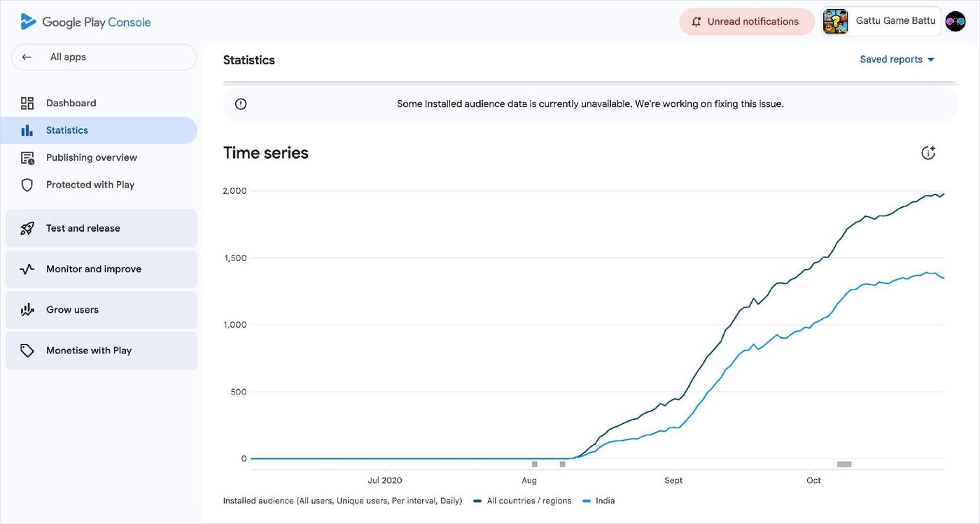Image resolution: width=980 pixels, height=524 pixels.
Task: Open the account profile avatar
Action: coord(955,22)
